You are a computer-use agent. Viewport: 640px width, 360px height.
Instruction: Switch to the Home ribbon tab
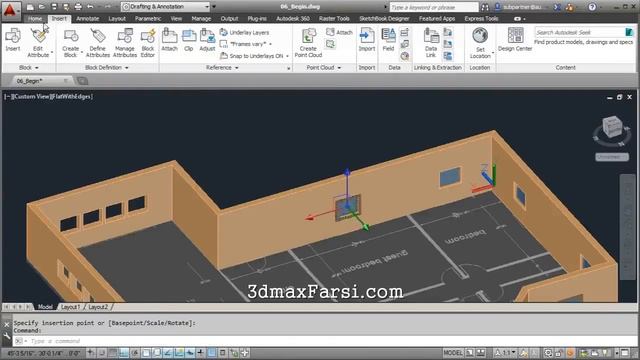[x=35, y=18]
